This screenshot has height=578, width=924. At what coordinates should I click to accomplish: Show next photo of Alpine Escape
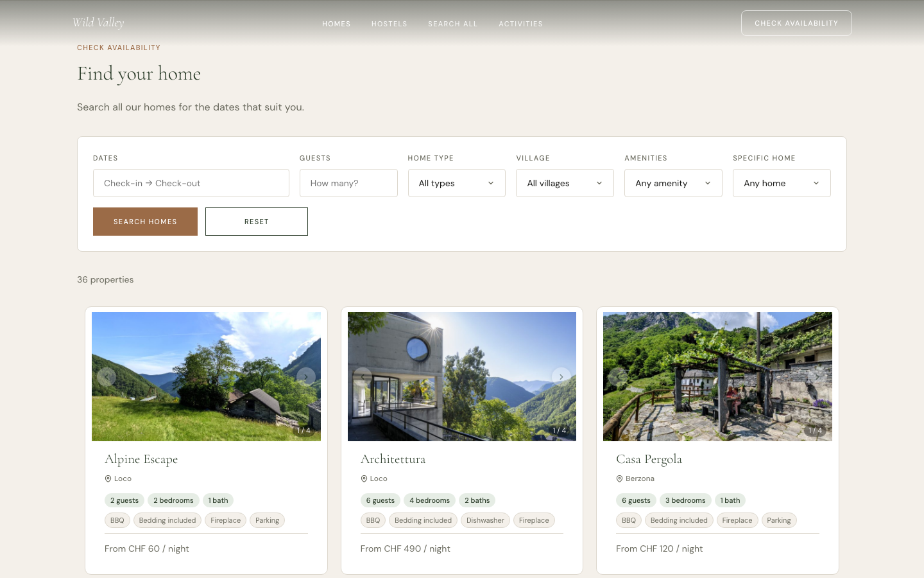[306, 377]
